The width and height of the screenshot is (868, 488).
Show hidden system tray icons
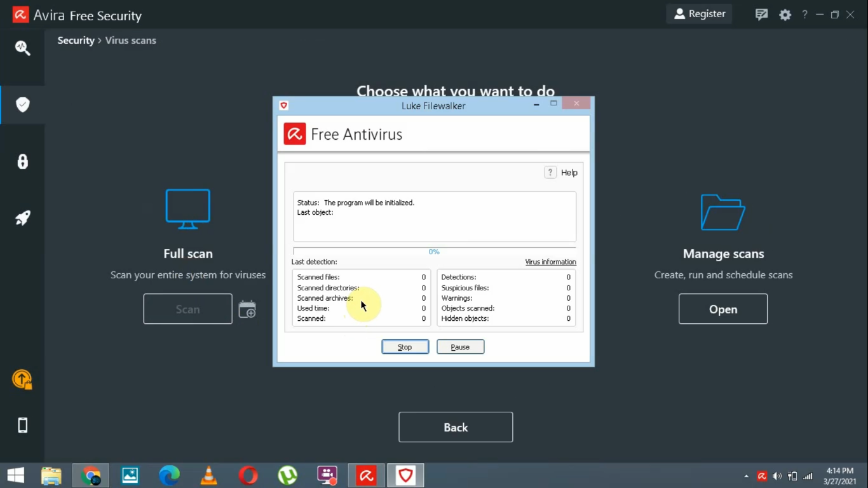tap(746, 476)
